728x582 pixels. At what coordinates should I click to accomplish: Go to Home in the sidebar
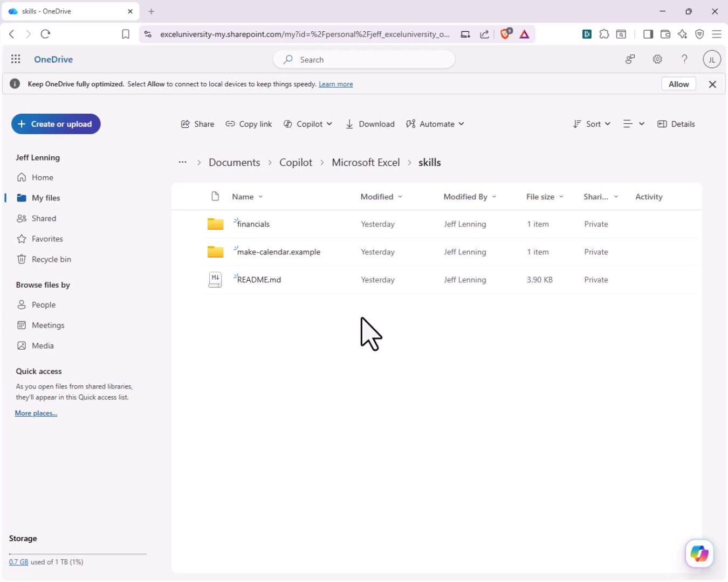point(35,177)
